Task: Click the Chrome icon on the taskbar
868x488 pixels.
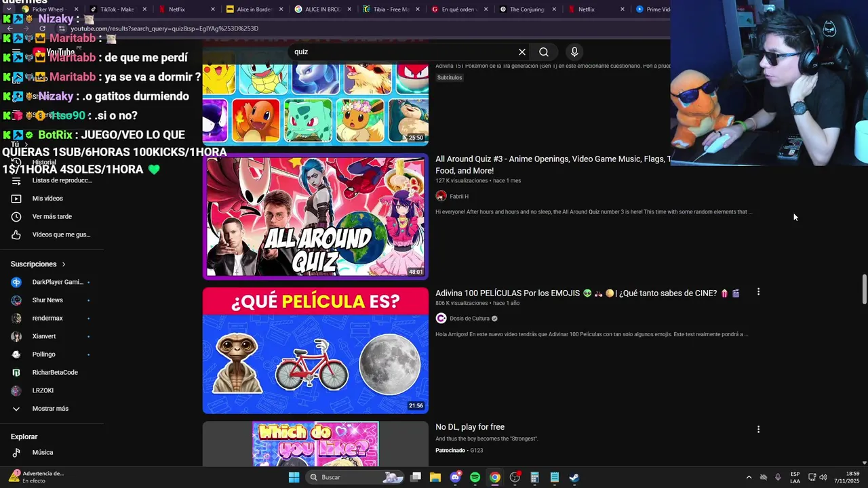Action: (x=495, y=477)
